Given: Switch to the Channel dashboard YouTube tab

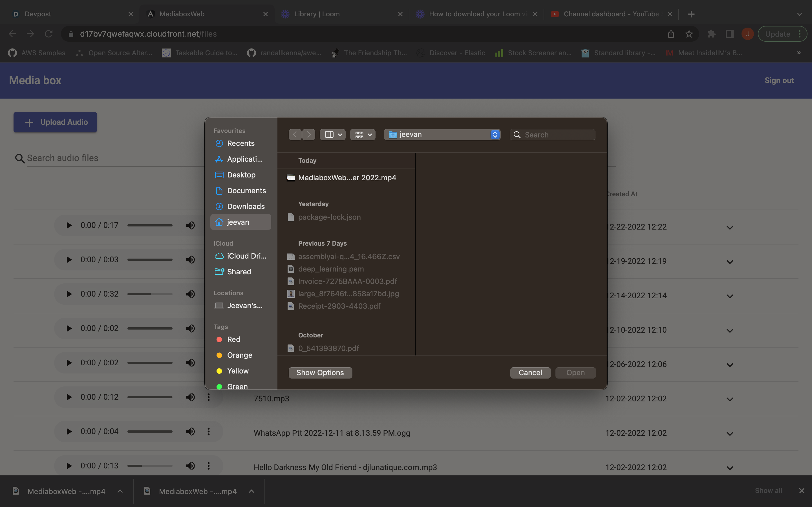Looking at the screenshot, I should 610,14.
